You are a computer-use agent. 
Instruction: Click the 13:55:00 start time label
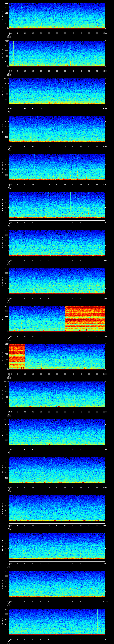[x=9, y=450]
